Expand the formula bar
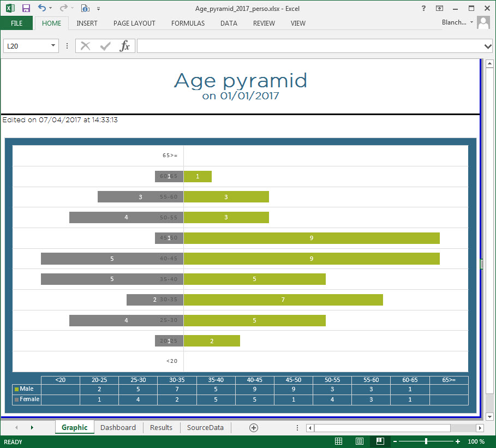The width and height of the screenshot is (496, 448). click(x=488, y=46)
